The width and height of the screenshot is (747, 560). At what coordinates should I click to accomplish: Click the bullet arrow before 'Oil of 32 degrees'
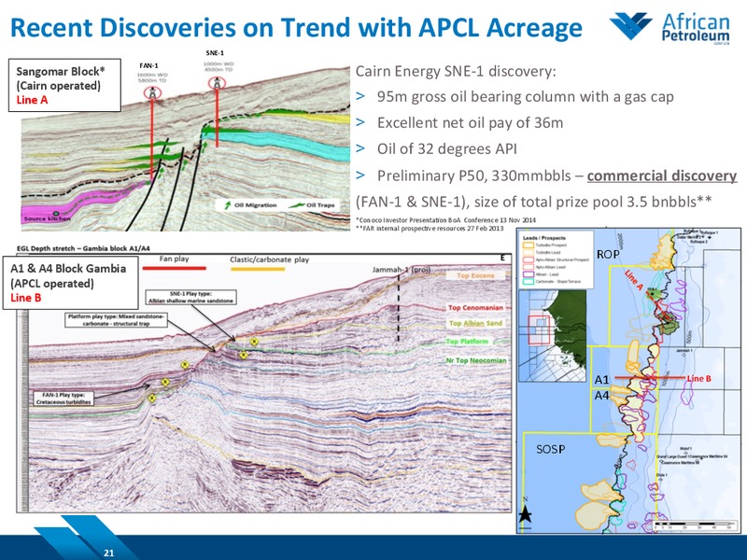click(360, 148)
